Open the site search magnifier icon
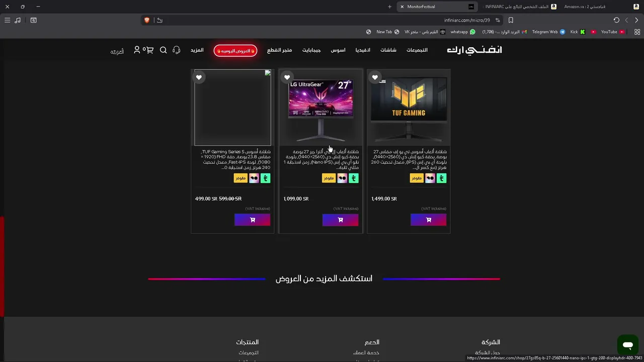Viewport: 644px width, 362px height. click(x=164, y=50)
